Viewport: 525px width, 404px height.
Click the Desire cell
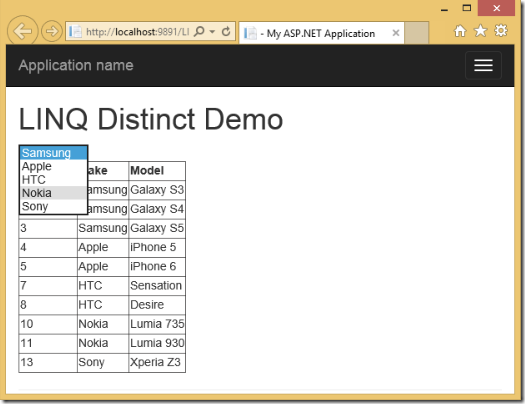click(x=157, y=305)
